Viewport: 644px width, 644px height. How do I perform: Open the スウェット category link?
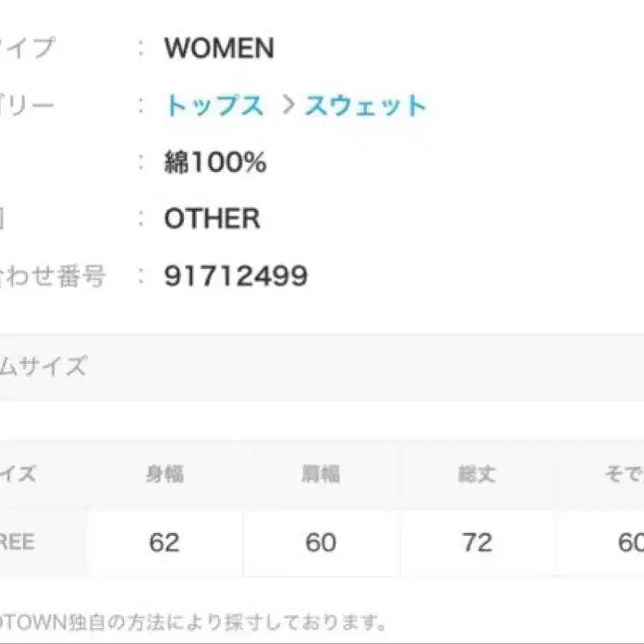tap(365, 104)
